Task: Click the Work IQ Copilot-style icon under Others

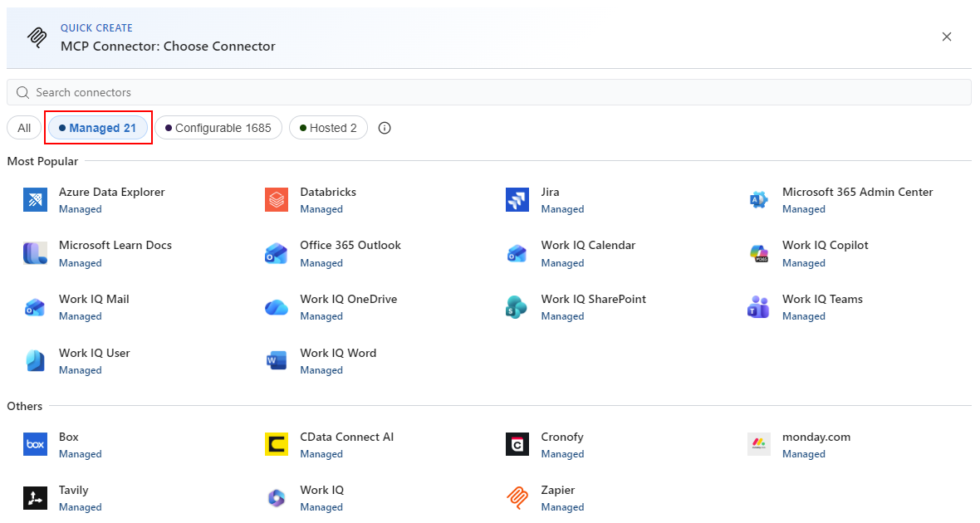Action: pos(277,498)
